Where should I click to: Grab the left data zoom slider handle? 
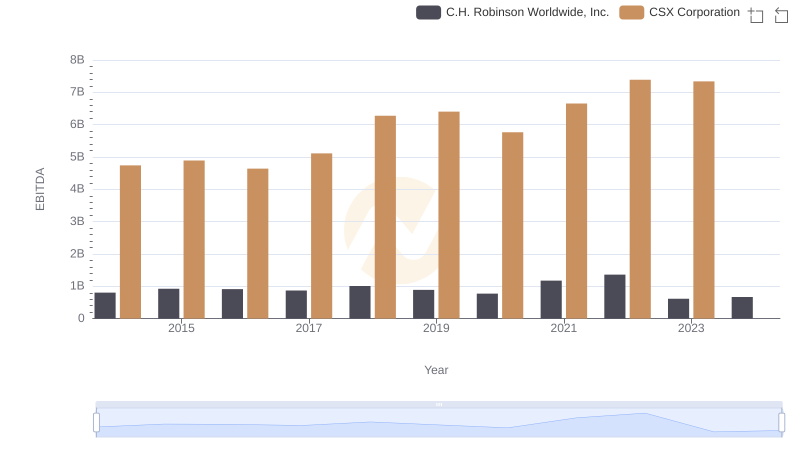96,422
